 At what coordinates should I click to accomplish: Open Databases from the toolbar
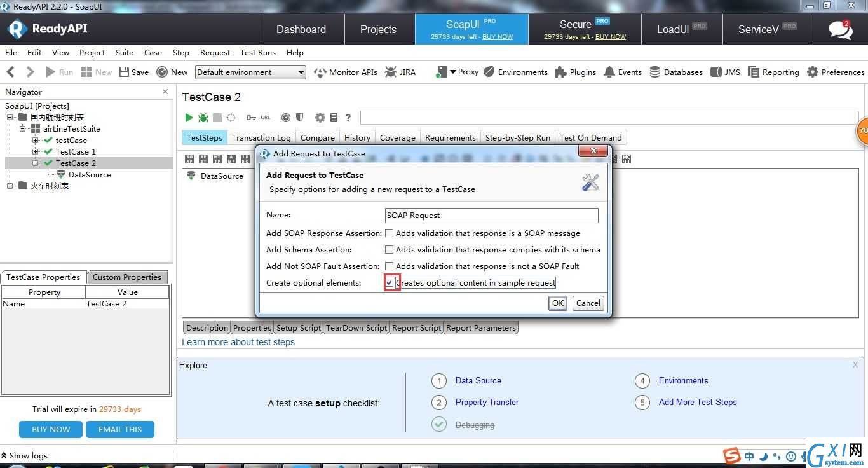coord(676,72)
